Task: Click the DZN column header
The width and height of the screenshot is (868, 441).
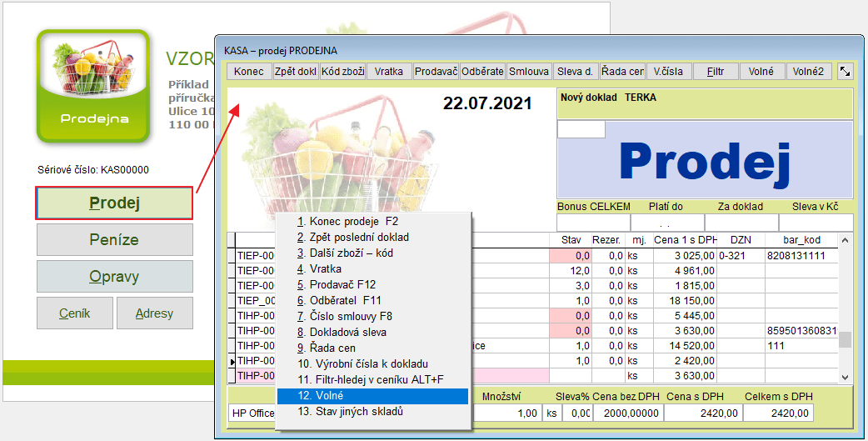Action: pyautogui.click(x=741, y=240)
